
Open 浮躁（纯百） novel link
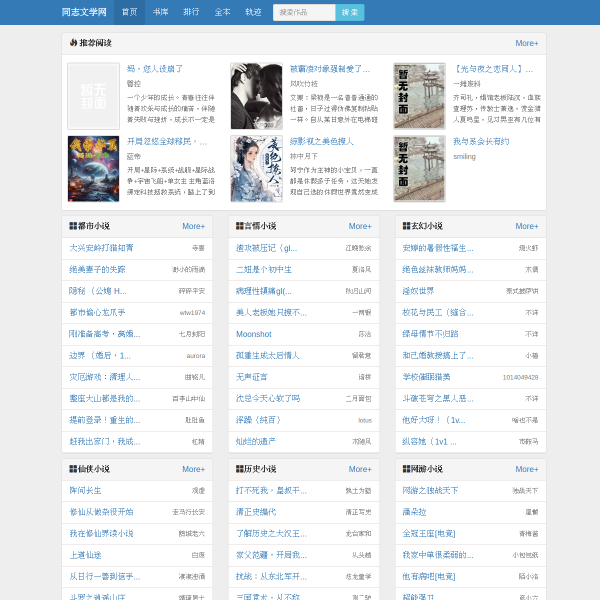point(259,420)
